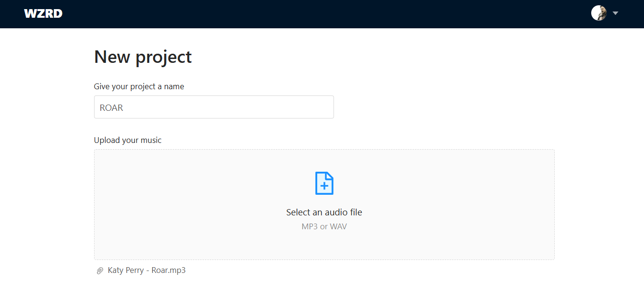Click the dark top navigation bar
Image resolution: width=644 pixels, height=283 pixels.
tap(322, 13)
